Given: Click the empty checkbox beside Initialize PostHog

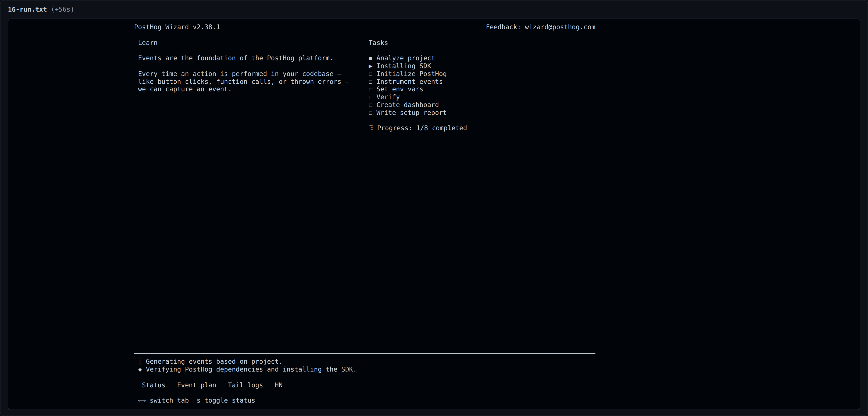Looking at the screenshot, I should click(371, 74).
